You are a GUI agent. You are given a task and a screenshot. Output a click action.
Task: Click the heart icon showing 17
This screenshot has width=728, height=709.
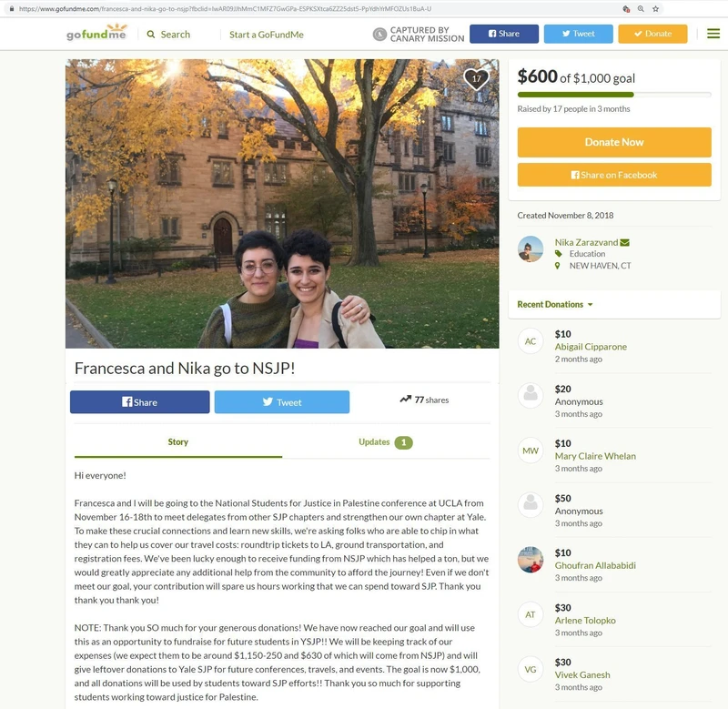476,79
